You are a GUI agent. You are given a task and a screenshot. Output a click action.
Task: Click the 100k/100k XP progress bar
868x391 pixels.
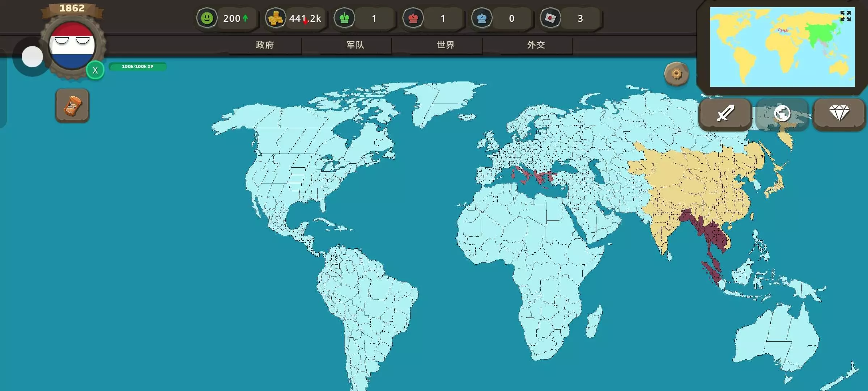tap(137, 67)
